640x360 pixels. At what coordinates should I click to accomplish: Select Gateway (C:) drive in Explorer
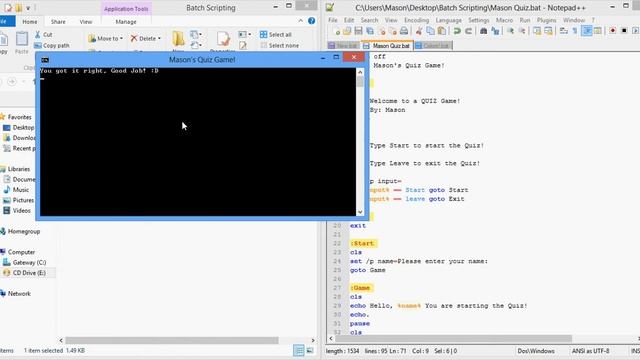[24, 262]
